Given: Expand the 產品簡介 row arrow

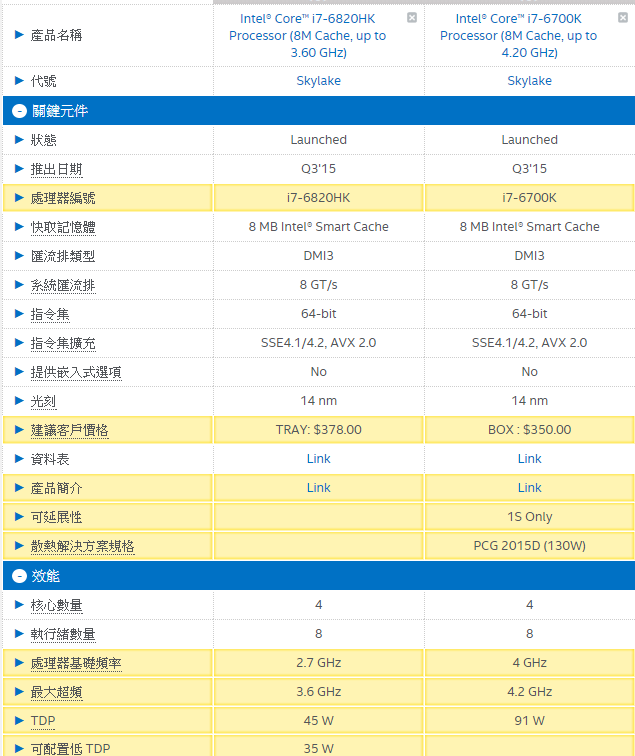Looking at the screenshot, I should [19, 488].
